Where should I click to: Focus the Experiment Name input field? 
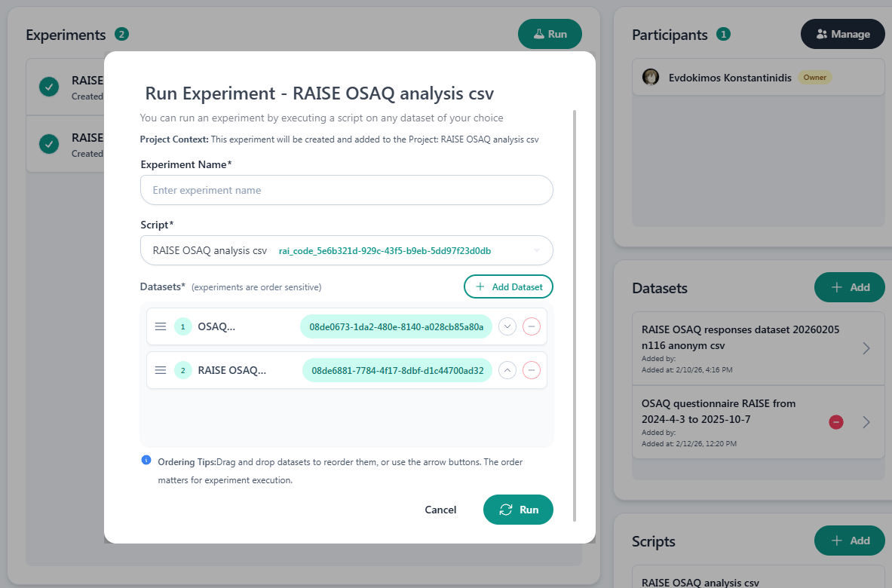click(346, 190)
